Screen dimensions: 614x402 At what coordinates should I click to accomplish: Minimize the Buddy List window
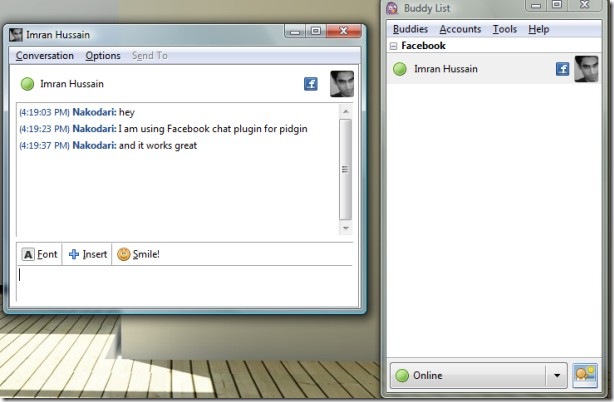click(536, 5)
